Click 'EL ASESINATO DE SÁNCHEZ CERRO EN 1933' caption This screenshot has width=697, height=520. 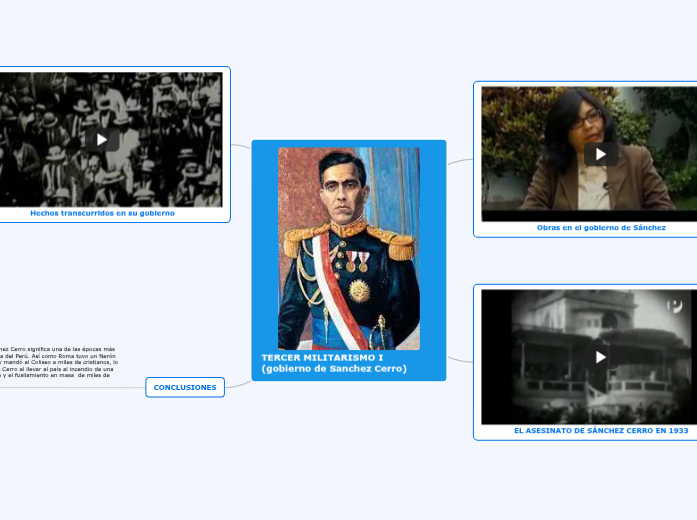point(600,430)
